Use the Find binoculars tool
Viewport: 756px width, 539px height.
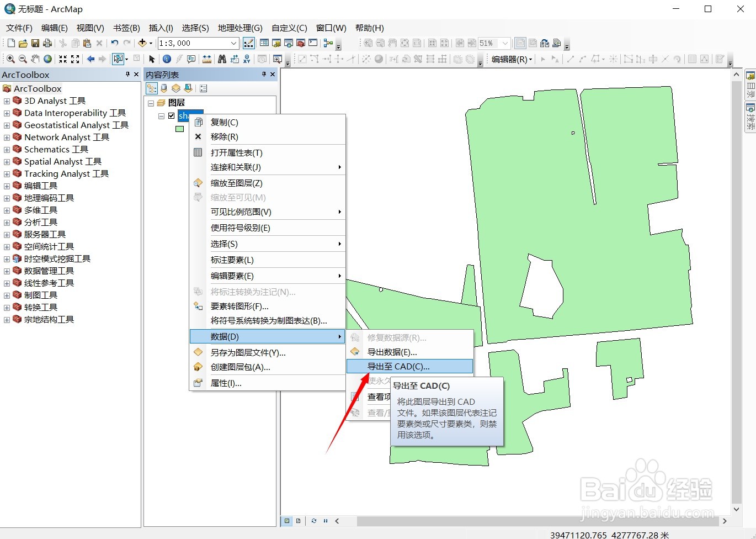222,59
